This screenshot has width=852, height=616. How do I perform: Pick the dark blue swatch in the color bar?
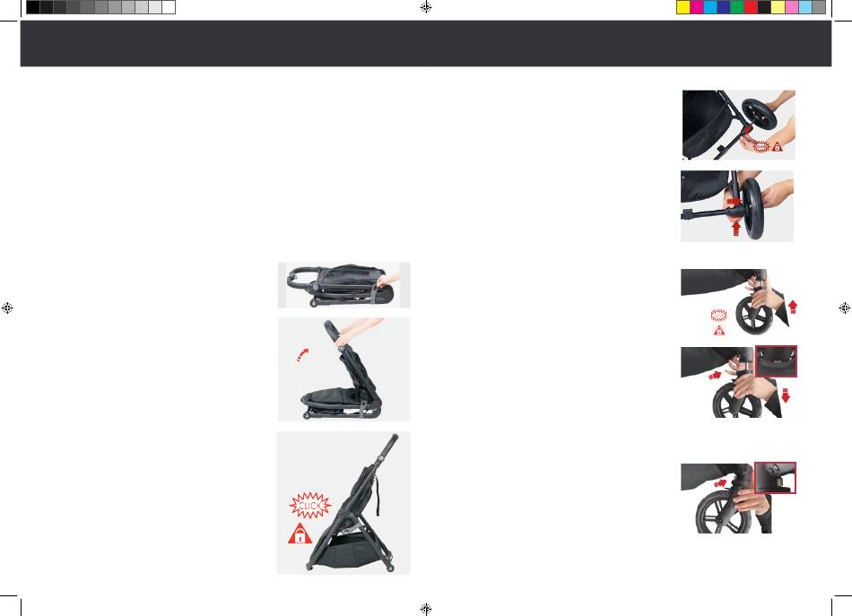click(x=724, y=7)
